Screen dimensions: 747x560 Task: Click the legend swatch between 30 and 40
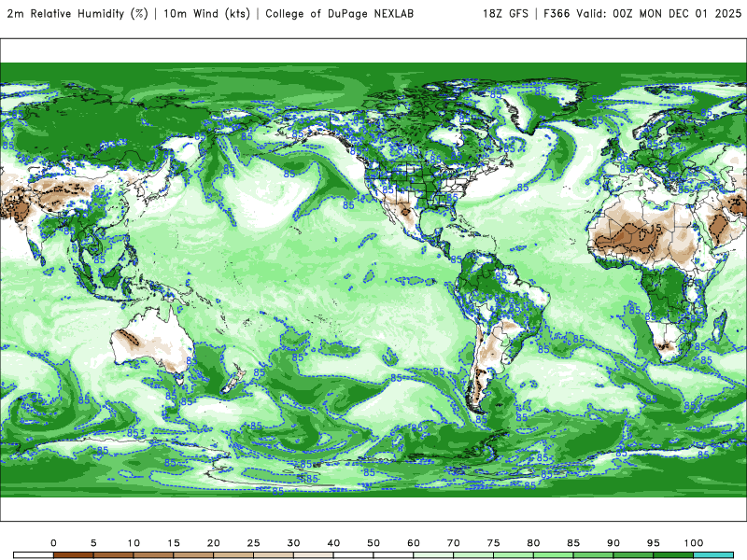(x=314, y=555)
